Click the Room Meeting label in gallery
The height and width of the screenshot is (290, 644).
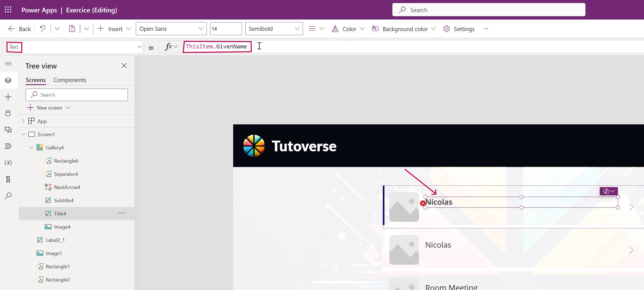tap(451, 287)
